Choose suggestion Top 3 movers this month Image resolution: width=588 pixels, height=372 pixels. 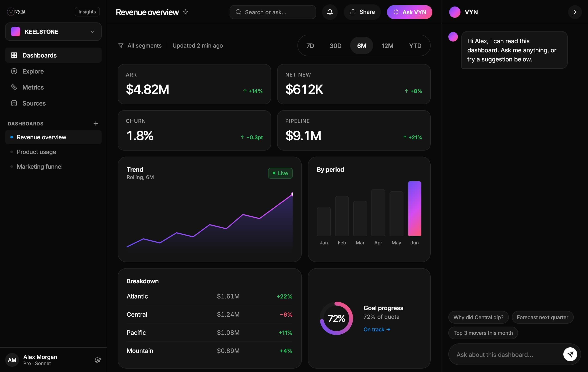pos(483,333)
